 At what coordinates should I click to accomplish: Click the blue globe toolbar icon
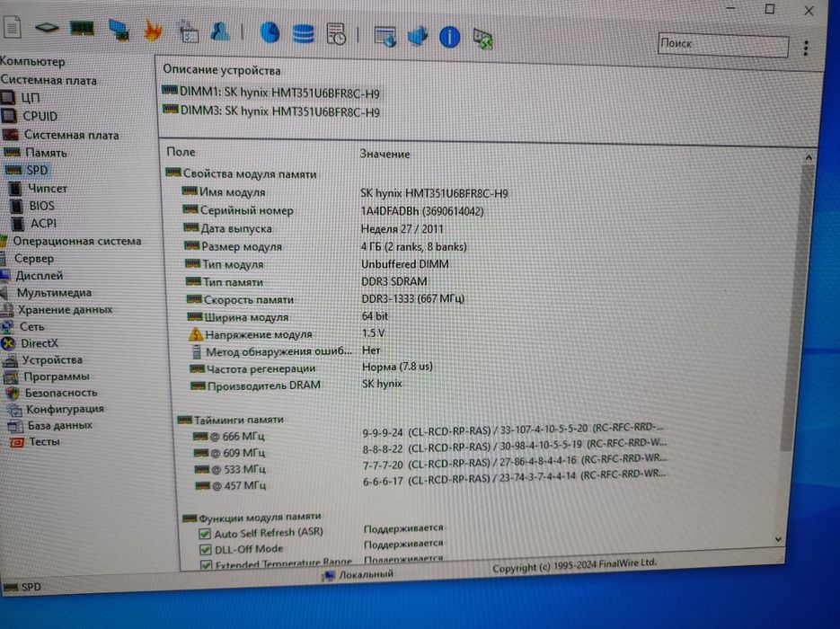270,32
